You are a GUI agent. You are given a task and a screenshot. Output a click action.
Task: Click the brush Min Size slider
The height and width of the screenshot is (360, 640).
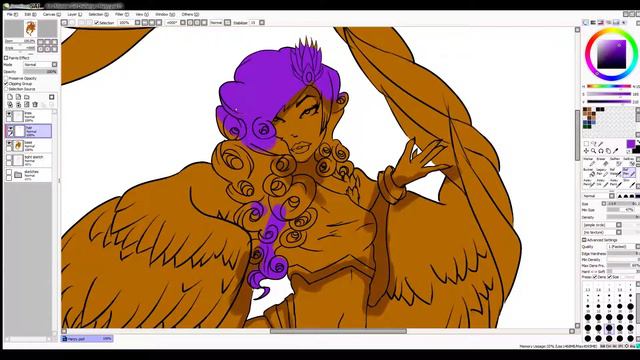click(x=620, y=210)
